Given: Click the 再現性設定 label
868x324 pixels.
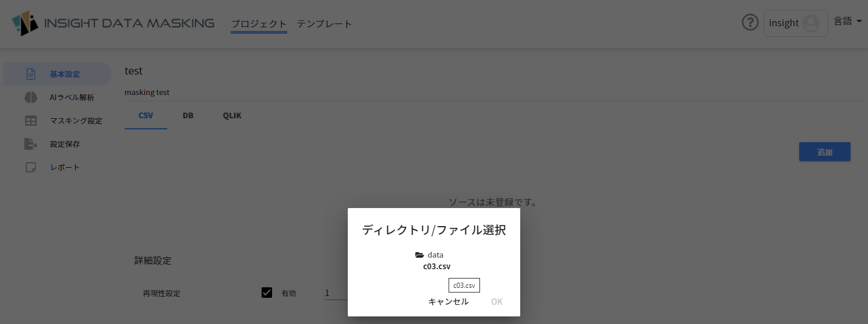Looking at the screenshot, I should [x=161, y=293].
